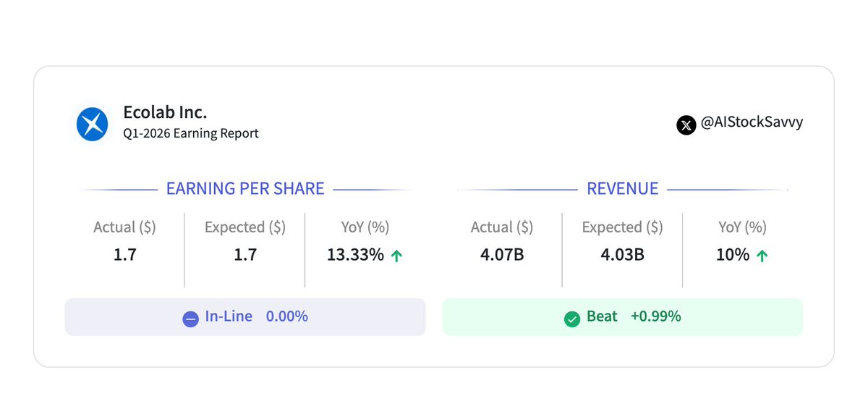The height and width of the screenshot is (399, 868).
Task: Click the X (Twitter) logo icon
Action: pyautogui.click(x=686, y=125)
